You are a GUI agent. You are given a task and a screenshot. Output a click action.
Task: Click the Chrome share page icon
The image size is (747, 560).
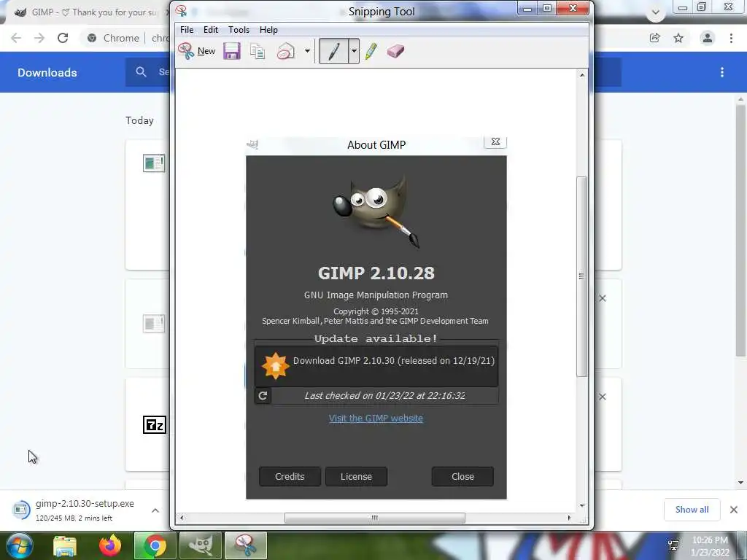pos(655,38)
